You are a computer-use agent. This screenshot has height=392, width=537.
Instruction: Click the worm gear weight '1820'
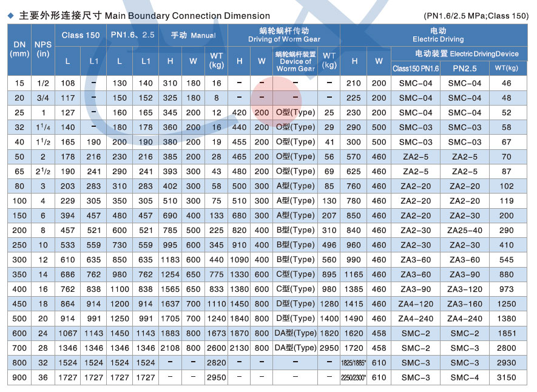coord(329,334)
